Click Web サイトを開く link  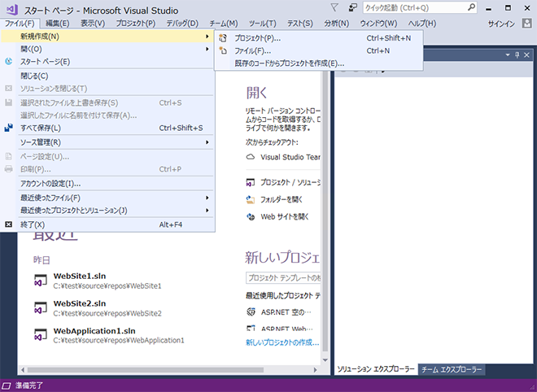(x=285, y=216)
